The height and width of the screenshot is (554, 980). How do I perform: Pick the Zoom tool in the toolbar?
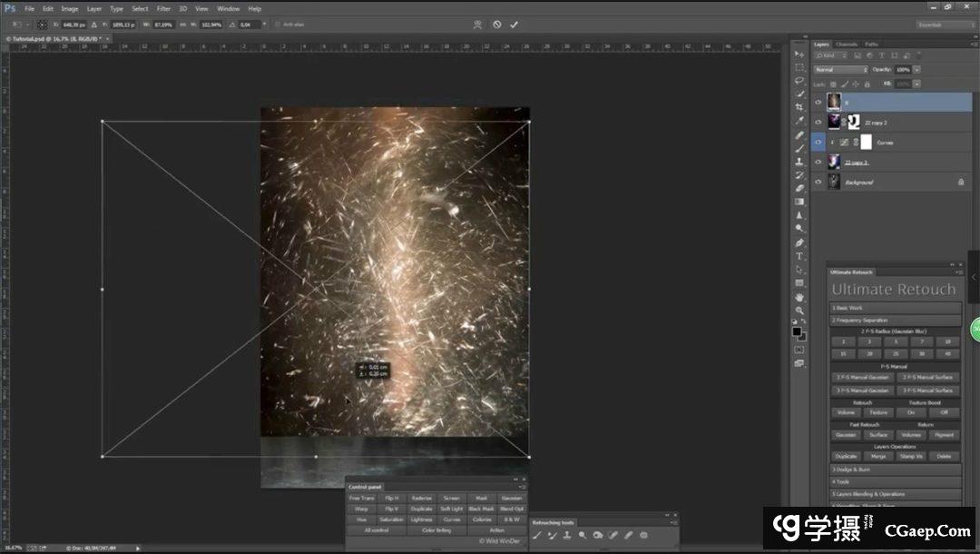click(799, 311)
